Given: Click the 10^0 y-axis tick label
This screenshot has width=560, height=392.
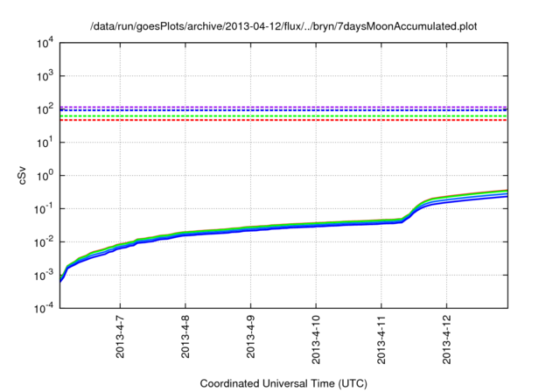Looking at the screenshot, I should 45,176.
